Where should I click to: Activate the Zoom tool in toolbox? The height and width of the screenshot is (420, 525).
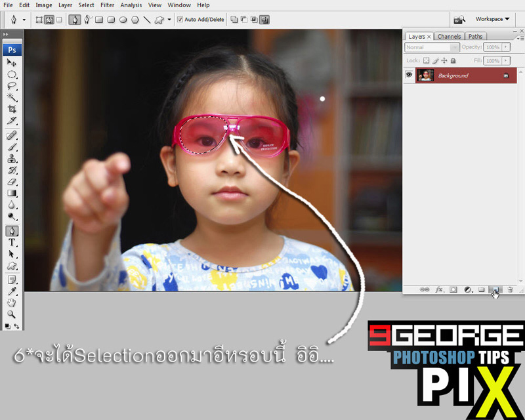12,314
